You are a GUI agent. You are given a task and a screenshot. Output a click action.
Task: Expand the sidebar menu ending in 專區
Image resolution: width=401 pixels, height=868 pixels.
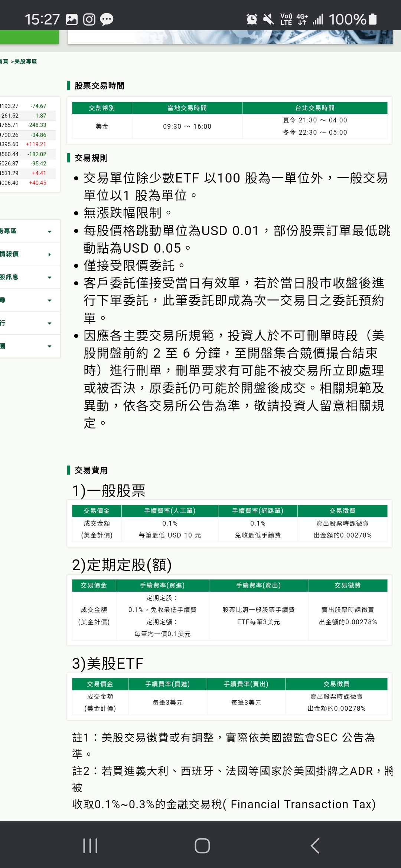(30, 231)
